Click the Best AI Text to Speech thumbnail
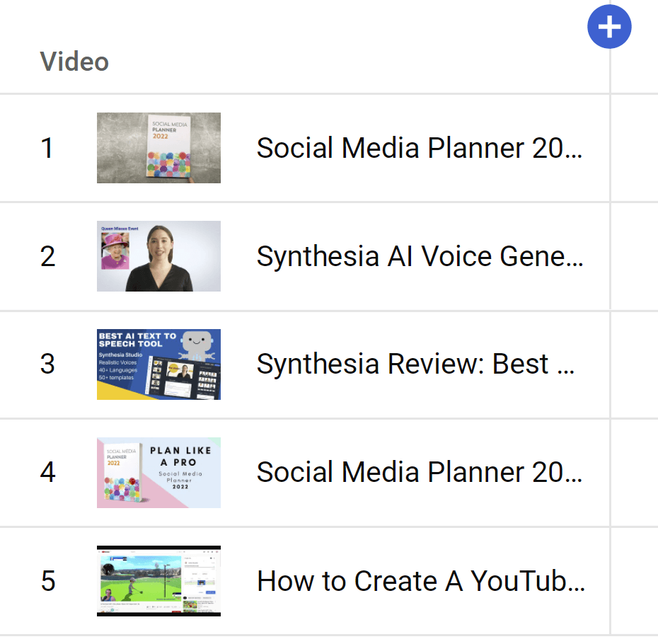Screen dimensions: 658x644 click(158, 364)
